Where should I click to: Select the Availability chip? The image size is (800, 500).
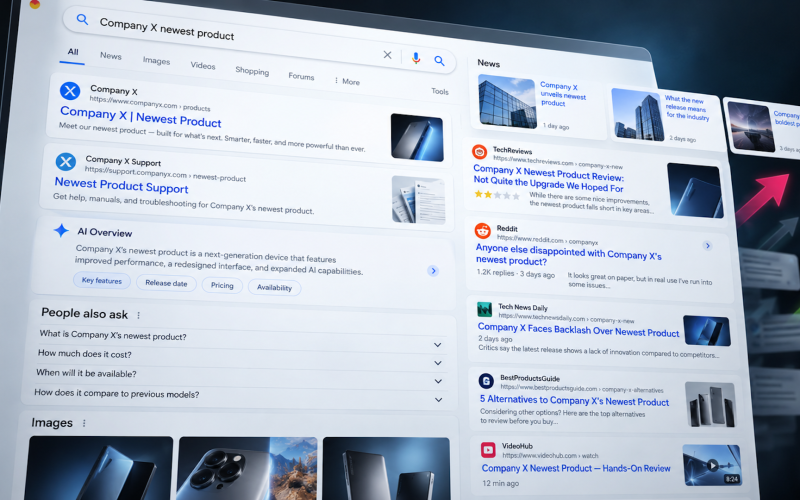(274, 288)
